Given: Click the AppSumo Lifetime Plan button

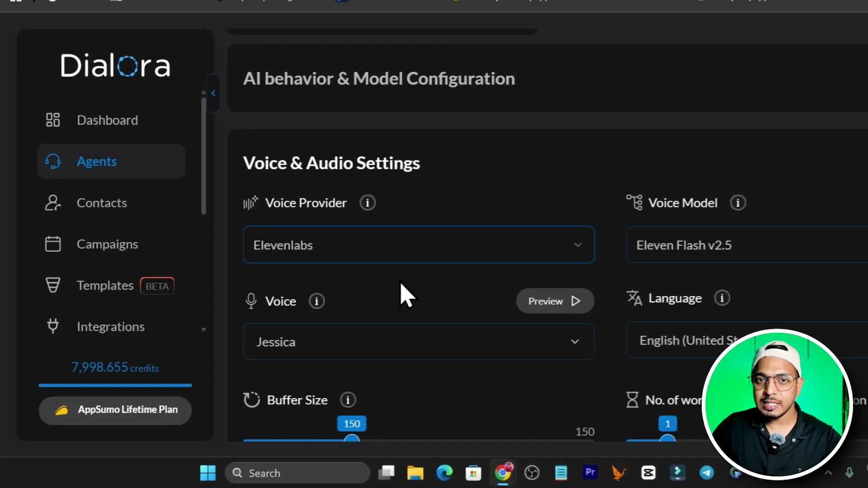Looking at the screenshot, I should coord(115,410).
